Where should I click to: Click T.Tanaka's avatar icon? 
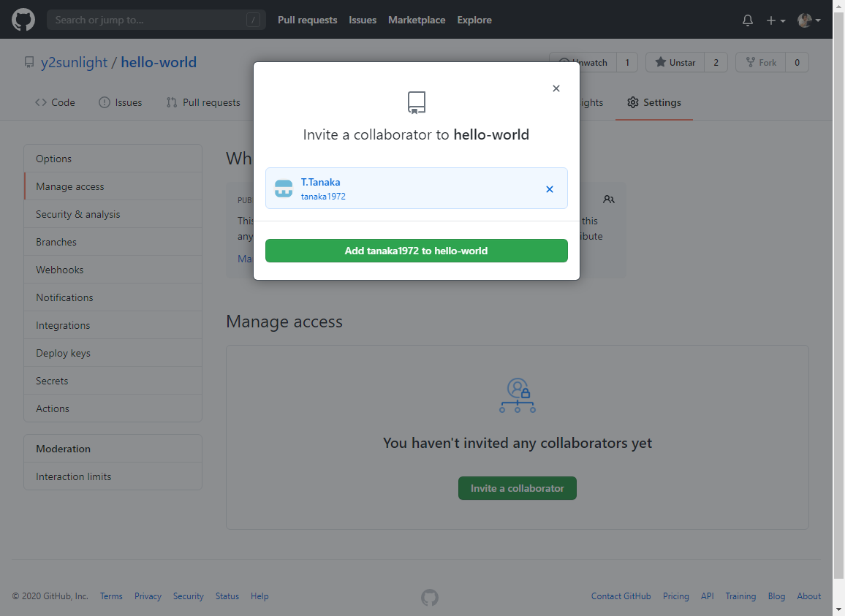(x=284, y=189)
